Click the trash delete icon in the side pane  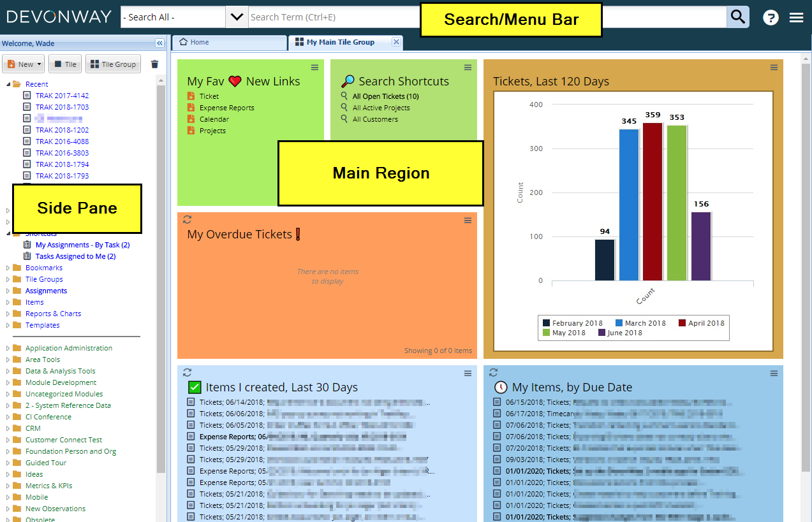pos(154,64)
